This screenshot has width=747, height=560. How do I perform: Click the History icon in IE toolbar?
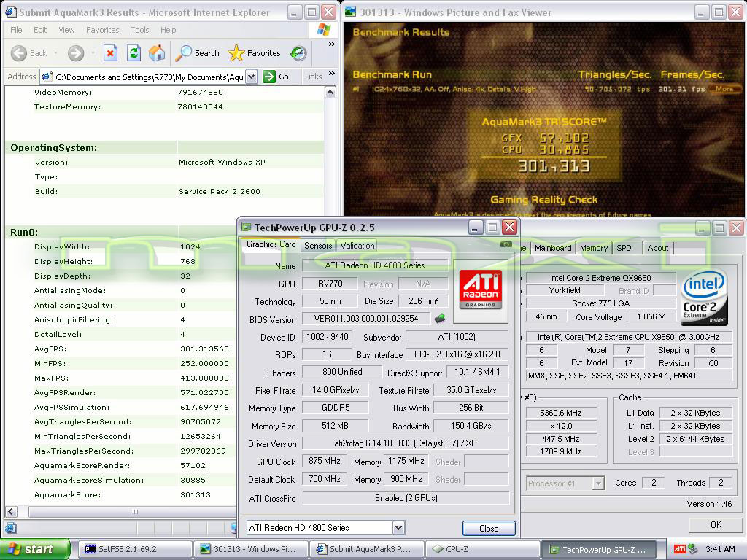pos(298,52)
